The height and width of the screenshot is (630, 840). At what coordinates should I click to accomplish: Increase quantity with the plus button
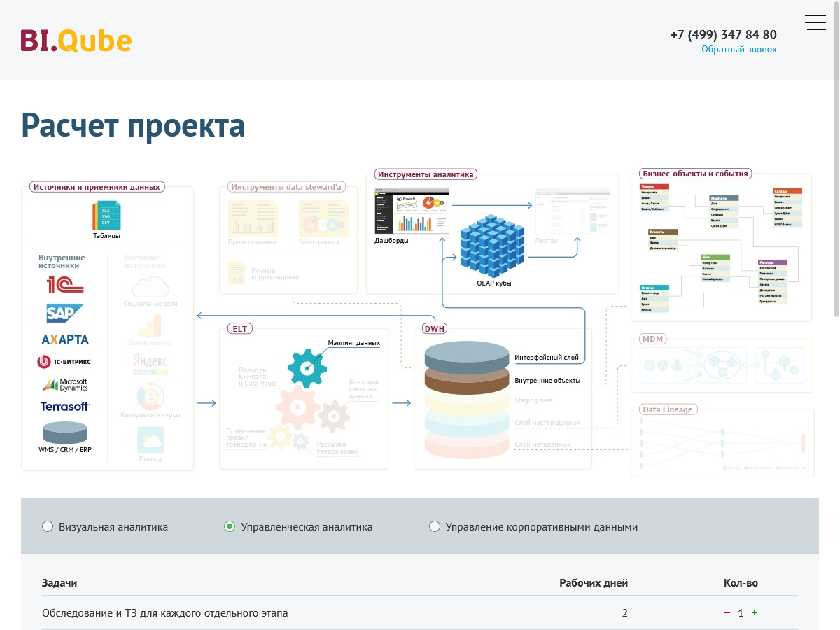pos(755,613)
